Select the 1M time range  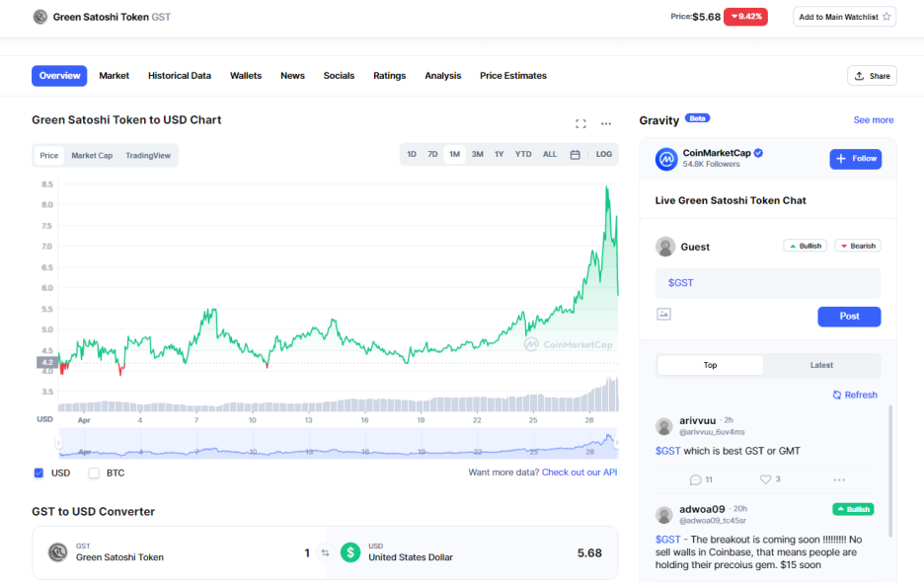coord(454,154)
